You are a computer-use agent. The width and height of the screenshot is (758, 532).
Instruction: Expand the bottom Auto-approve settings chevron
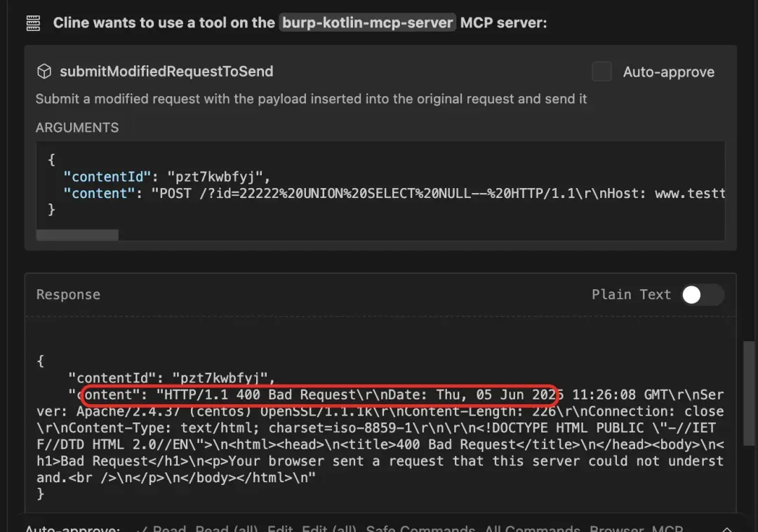(x=726, y=528)
